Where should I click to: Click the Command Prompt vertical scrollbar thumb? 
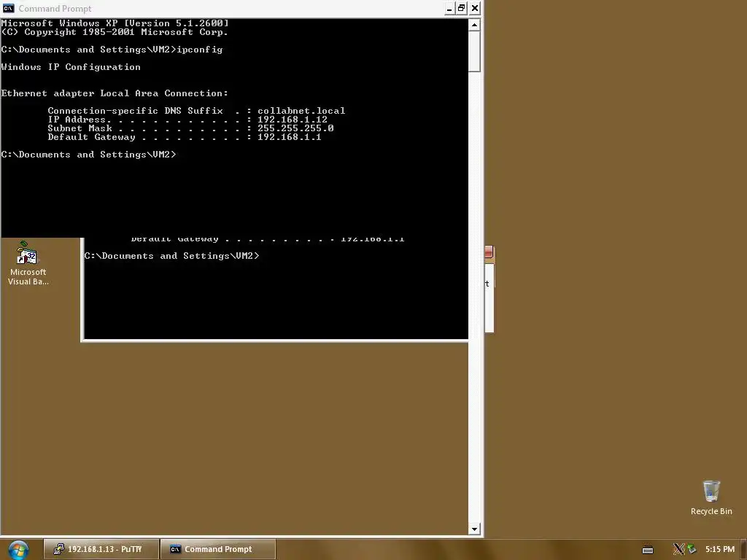(474, 52)
